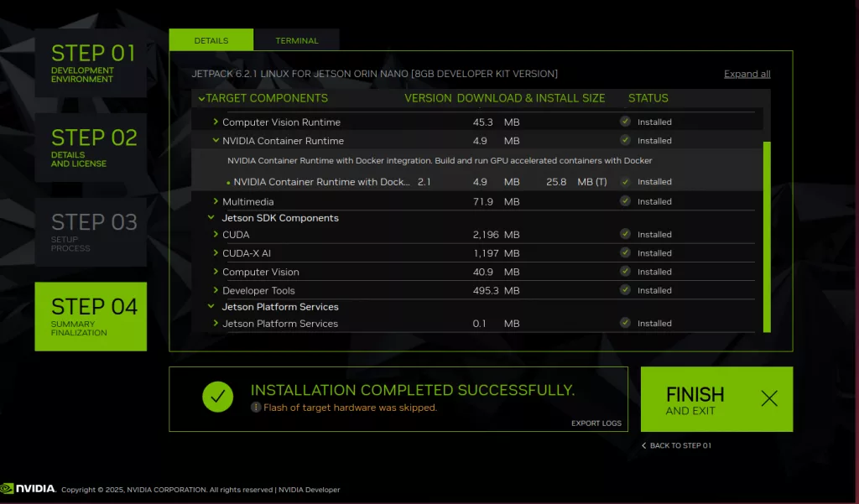
Task: Click the green component list scrollbar
Action: click(767, 236)
